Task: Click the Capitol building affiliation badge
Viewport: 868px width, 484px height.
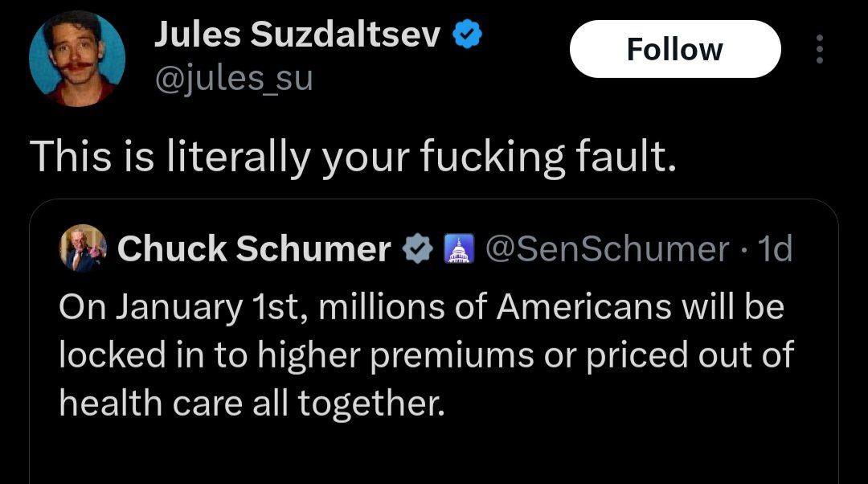Action: (456, 250)
